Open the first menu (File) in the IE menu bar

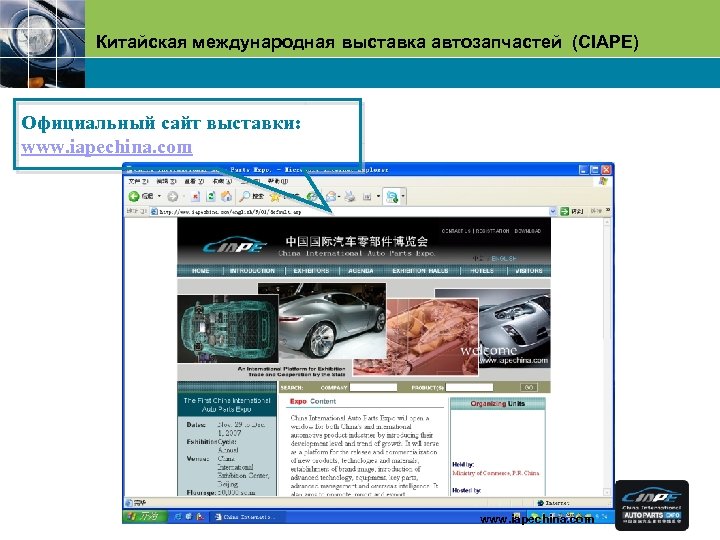(138, 181)
